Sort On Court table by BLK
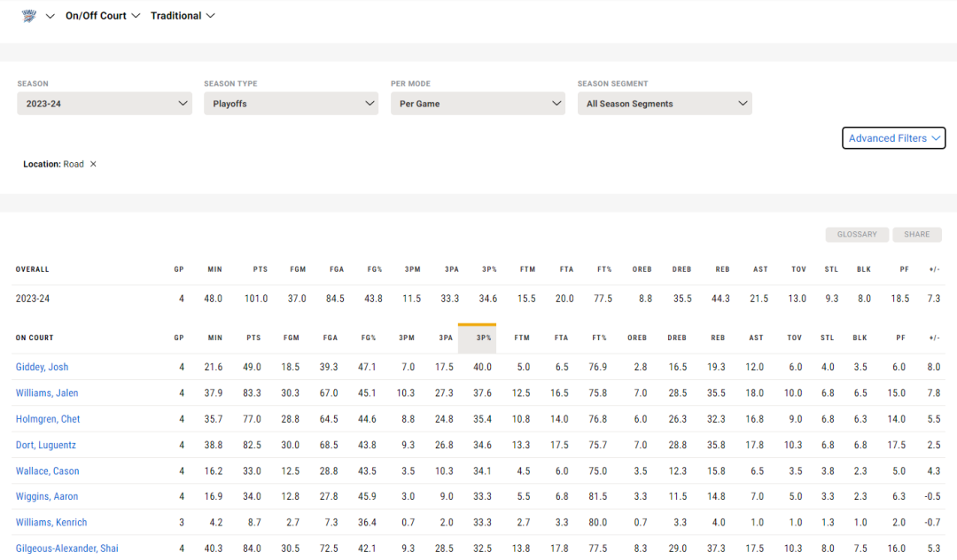Screen dimensions: 957x560 (x=860, y=338)
